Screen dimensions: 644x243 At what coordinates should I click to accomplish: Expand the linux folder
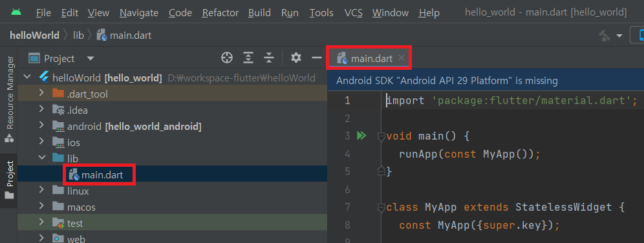click(41, 190)
